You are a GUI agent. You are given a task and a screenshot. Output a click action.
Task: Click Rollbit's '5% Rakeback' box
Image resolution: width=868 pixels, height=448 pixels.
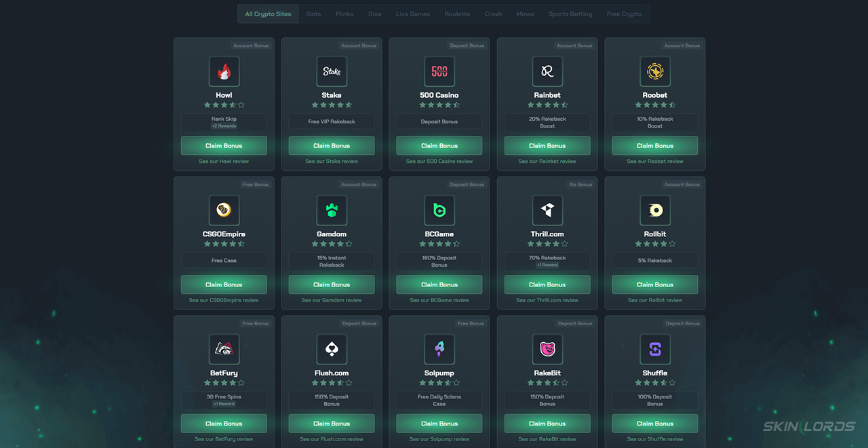tap(655, 261)
